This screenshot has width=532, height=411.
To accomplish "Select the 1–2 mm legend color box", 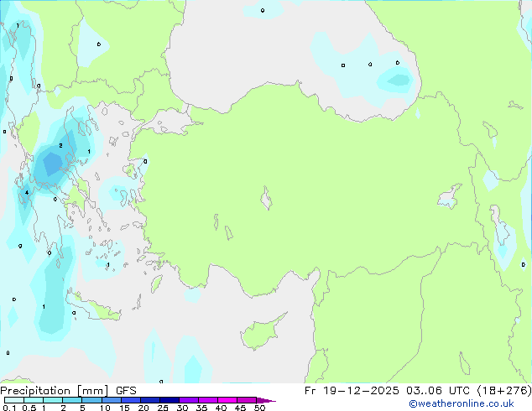I will tap(53, 400).
